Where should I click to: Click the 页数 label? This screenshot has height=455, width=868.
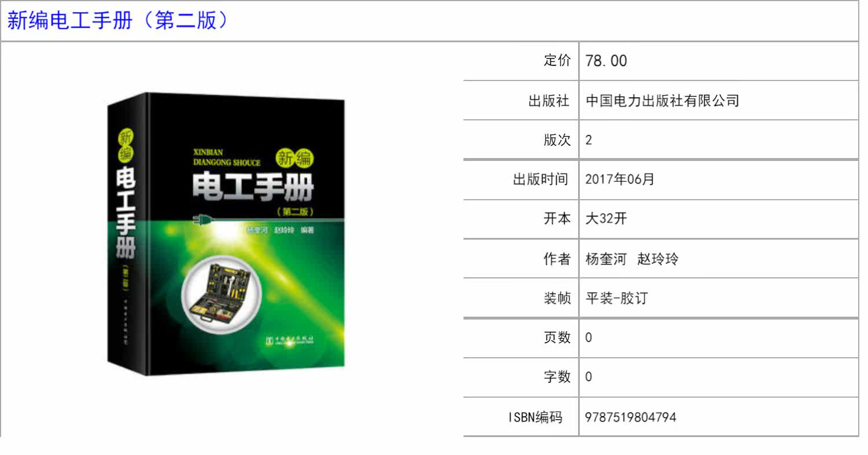(557, 337)
